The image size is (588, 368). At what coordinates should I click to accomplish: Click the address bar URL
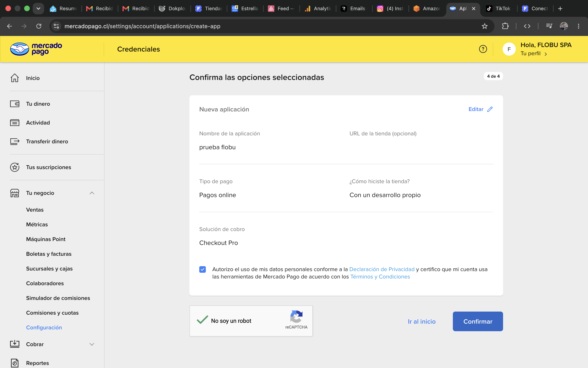[142, 26]
